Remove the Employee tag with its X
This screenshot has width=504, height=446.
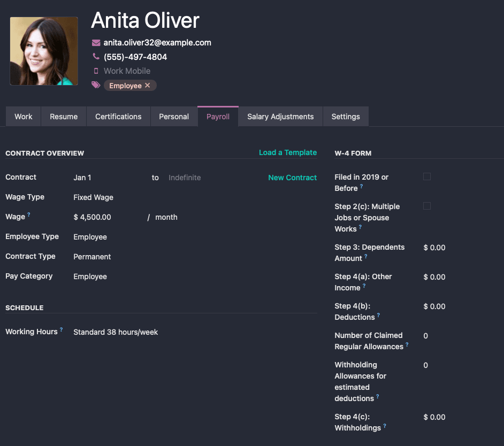click(147, 86)
